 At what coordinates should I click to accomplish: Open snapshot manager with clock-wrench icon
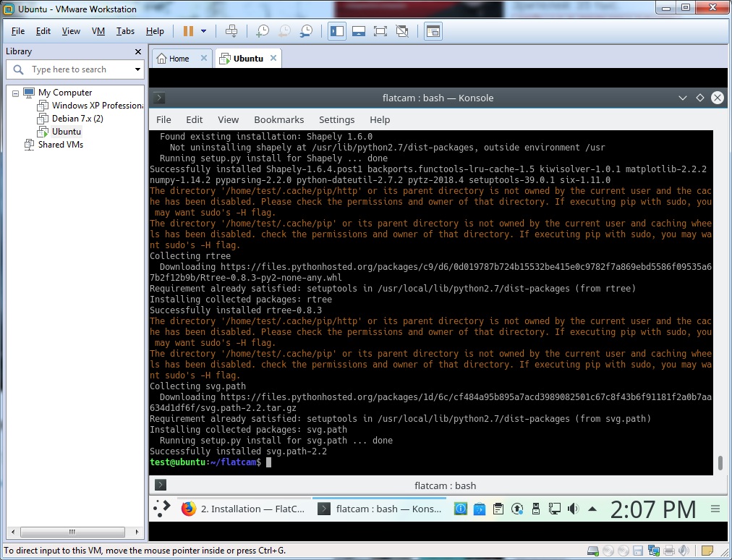pos(306,31)
